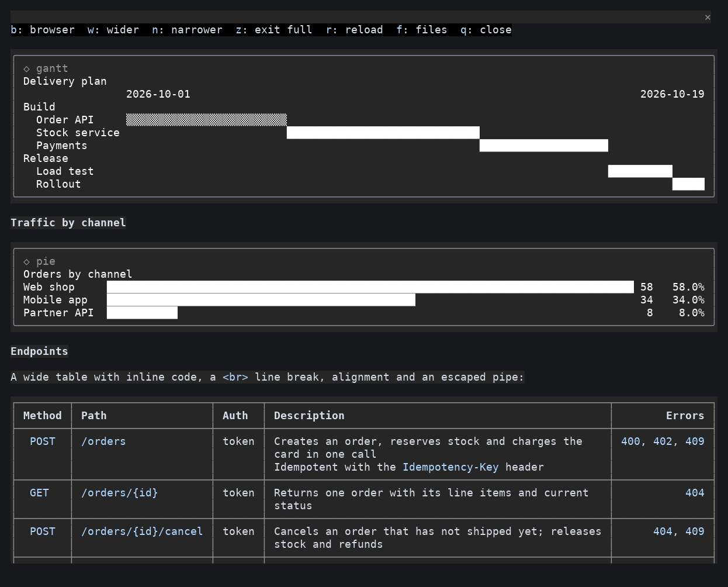
Task: Click the '400, 402, 409' errors cell
Action: [663, 441]
